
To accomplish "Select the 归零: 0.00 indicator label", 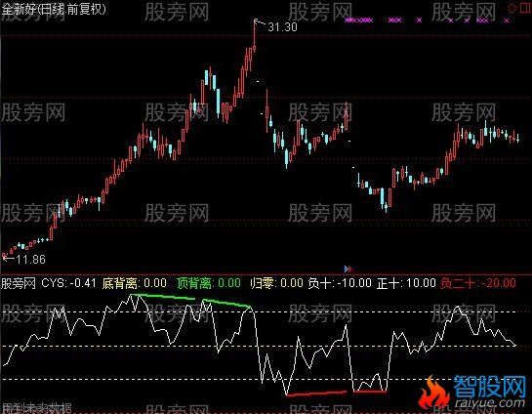I will coord(276,283).
